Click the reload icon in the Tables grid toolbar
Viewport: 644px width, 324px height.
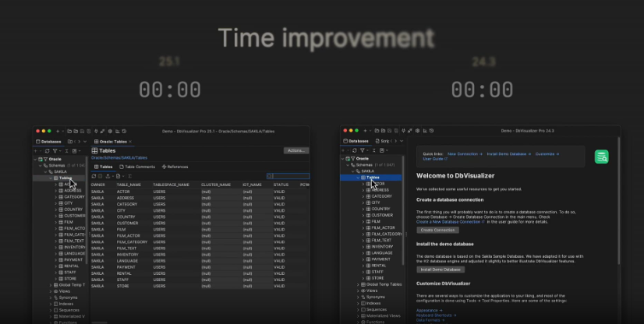tap(94, 176)
